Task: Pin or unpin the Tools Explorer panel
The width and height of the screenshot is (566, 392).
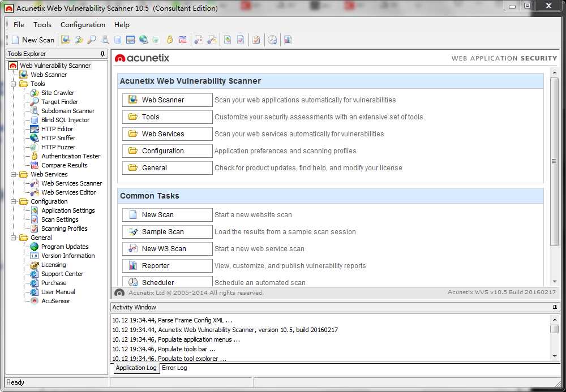Action: tap(102, 54)
